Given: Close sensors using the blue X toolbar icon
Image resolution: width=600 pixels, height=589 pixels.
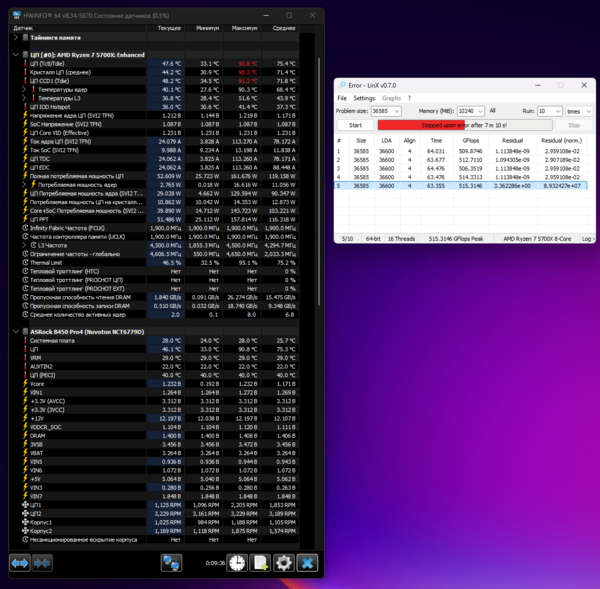Looking at the screenshot, I should (307, 563).
